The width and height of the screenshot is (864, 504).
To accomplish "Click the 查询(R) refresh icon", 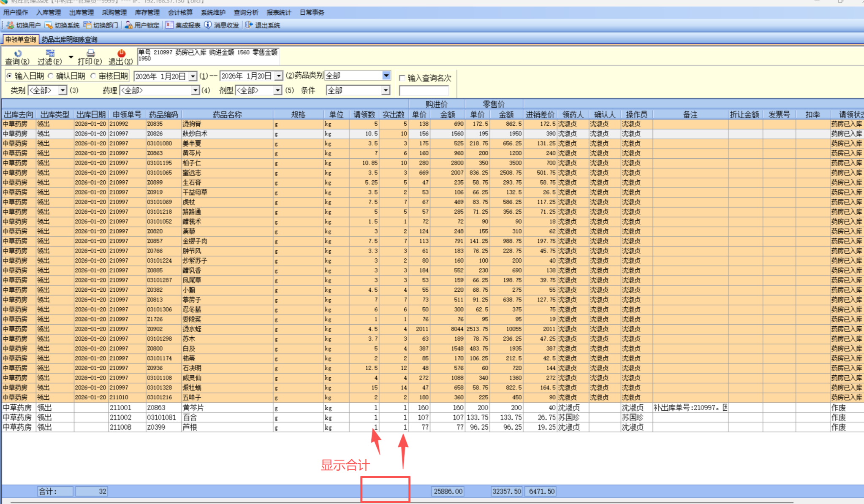I will coord(18,54).
